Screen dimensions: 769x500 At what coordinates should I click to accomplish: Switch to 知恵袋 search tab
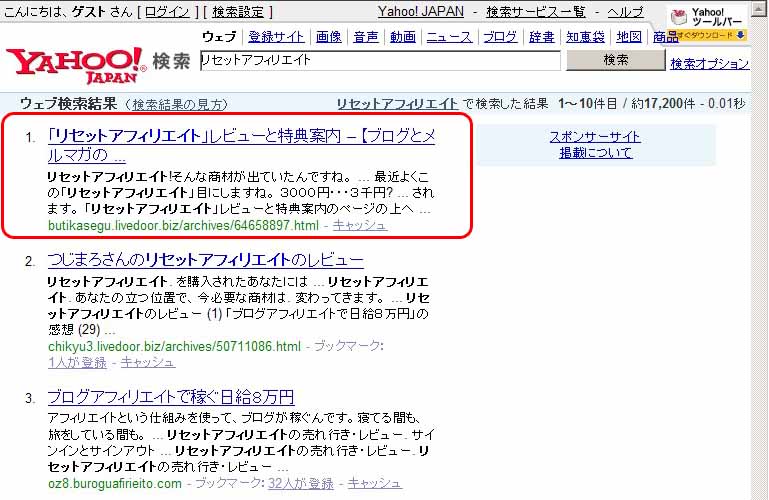(586, 37)
